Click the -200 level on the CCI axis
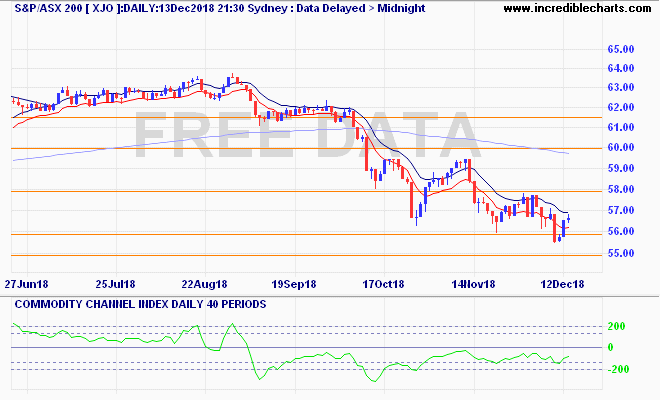 point(615,369)
